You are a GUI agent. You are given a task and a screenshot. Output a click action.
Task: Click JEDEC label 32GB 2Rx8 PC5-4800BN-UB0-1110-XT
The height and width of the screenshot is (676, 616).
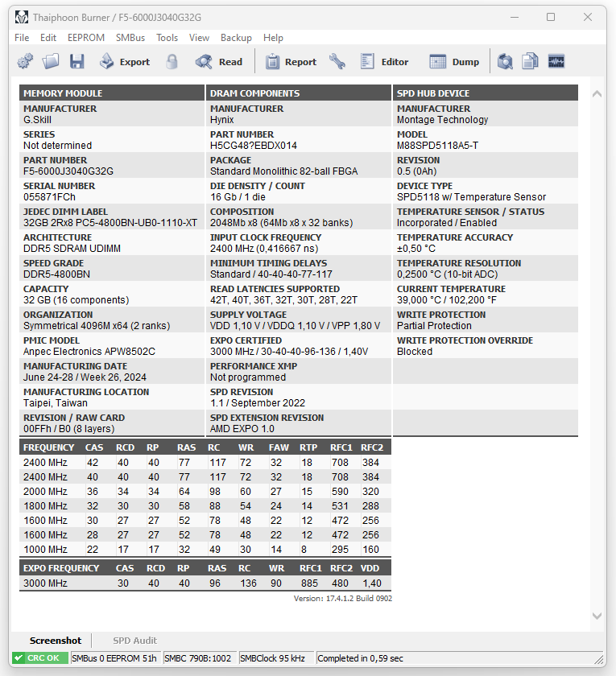pos(110,222)
